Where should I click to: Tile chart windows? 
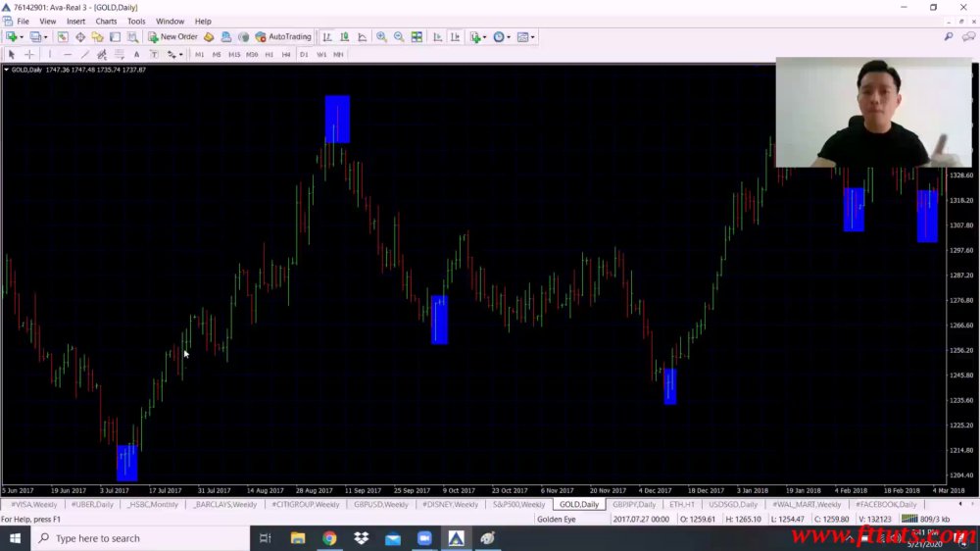click(x=416, y=37)
